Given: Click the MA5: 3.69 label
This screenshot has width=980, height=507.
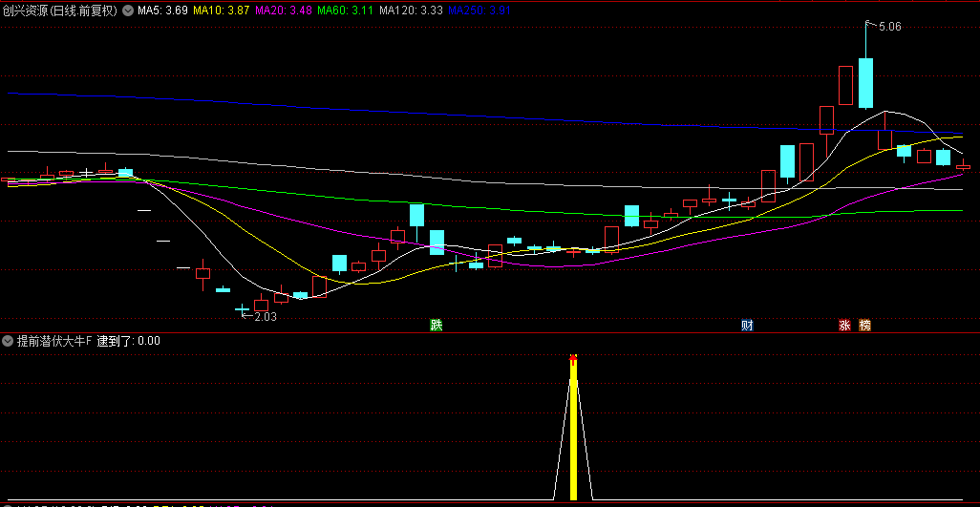Looking at the screenshot, I should point(162,11).
